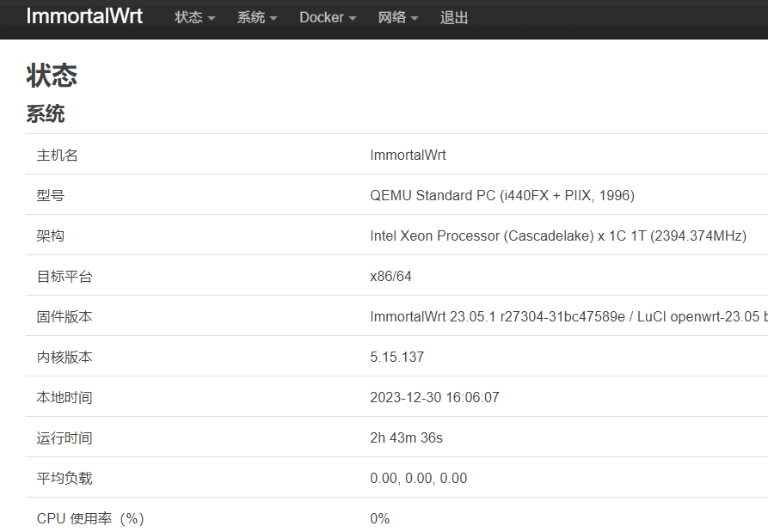
Task: Click the 状态 page heading
Action: [x=52, y=75]
